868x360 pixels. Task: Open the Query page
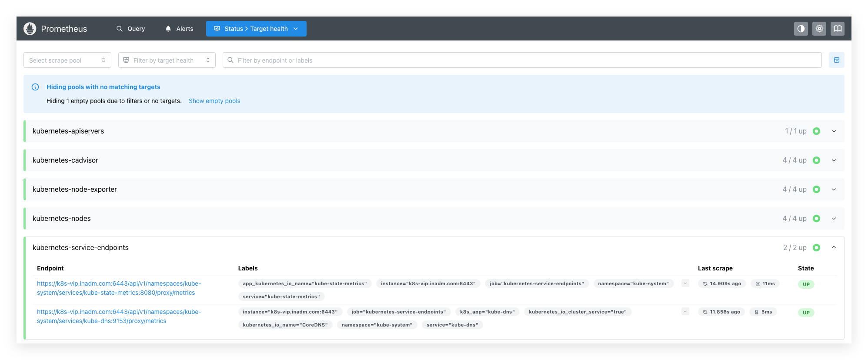click(x=130, y=29)
